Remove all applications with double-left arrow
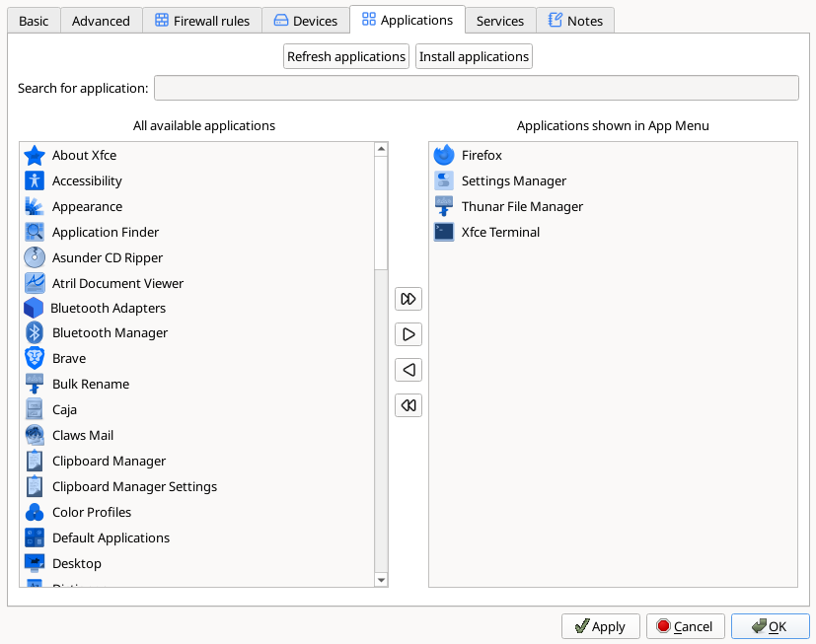Screen dimensions: 816x644 408,405
